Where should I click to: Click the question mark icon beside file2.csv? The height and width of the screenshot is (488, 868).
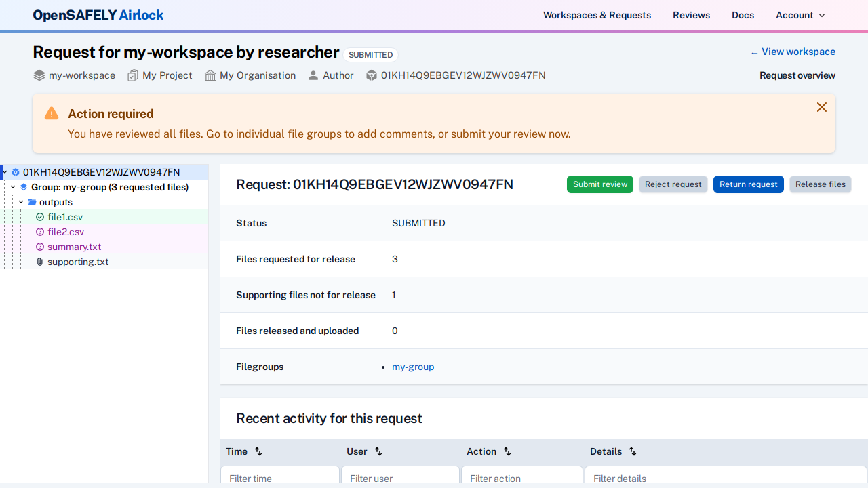[40, 232]
